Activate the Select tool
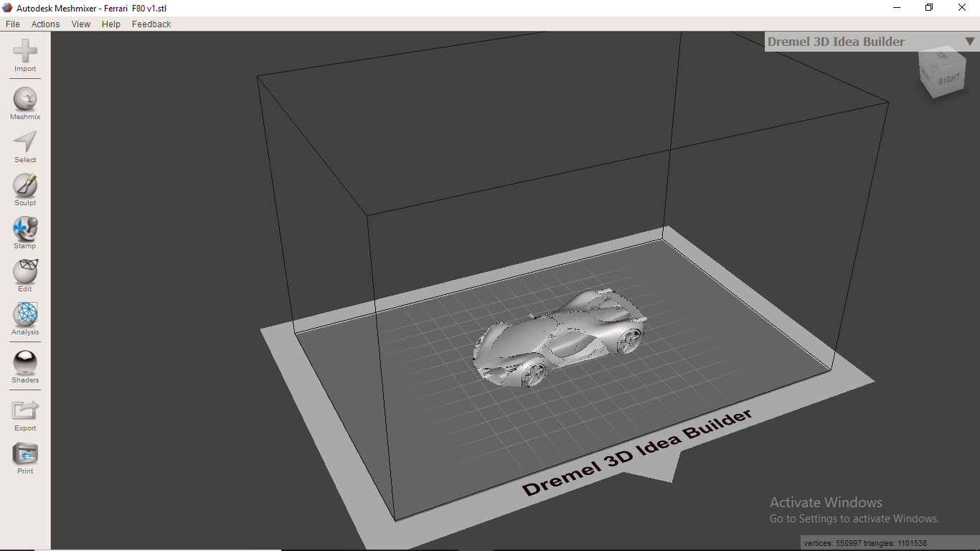The height and width of the screenshot is (551, 980). (25, 143)
